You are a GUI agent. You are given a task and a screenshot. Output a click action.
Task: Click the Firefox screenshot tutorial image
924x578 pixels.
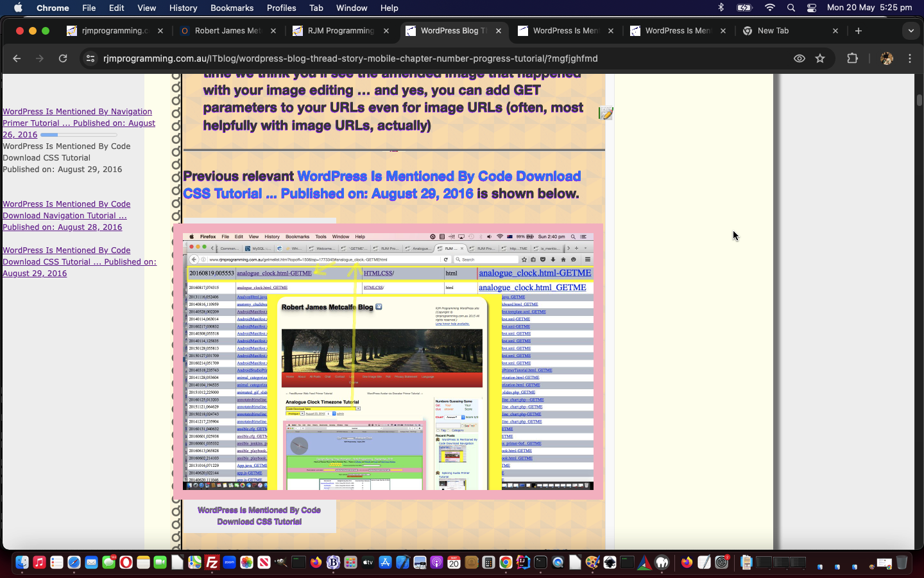[x=388, y=361]
